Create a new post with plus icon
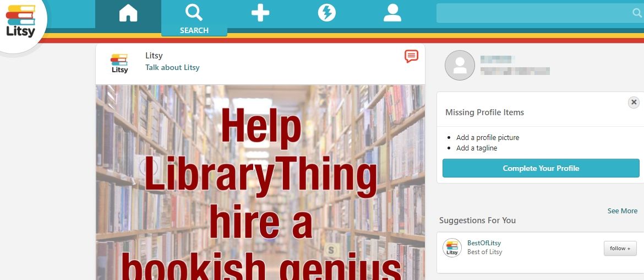 (260, 14)
